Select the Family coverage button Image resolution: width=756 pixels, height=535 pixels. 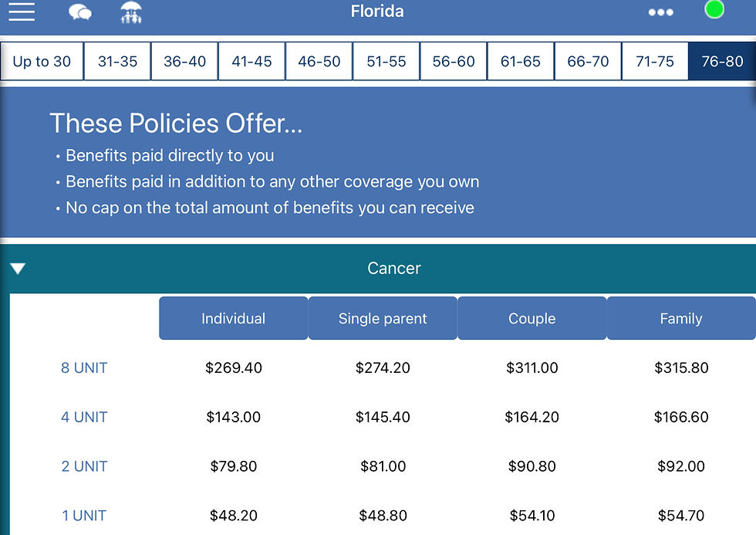click(x=681, y=318)
